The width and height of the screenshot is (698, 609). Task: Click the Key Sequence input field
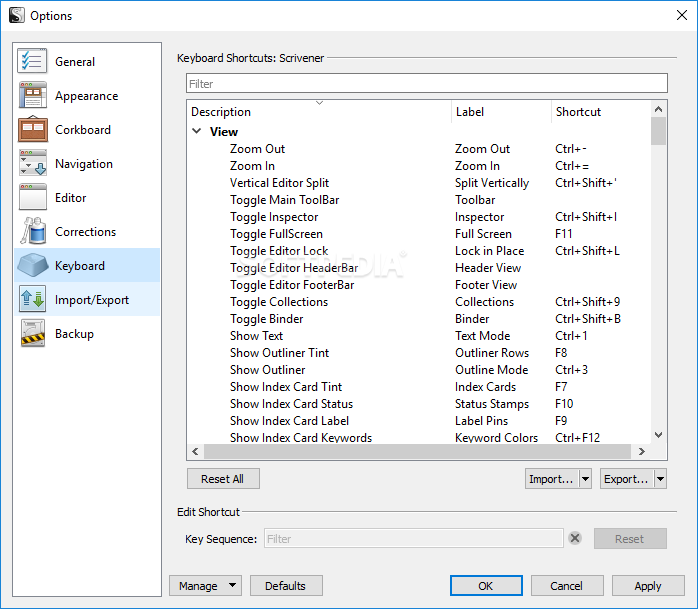coord(414,539)
